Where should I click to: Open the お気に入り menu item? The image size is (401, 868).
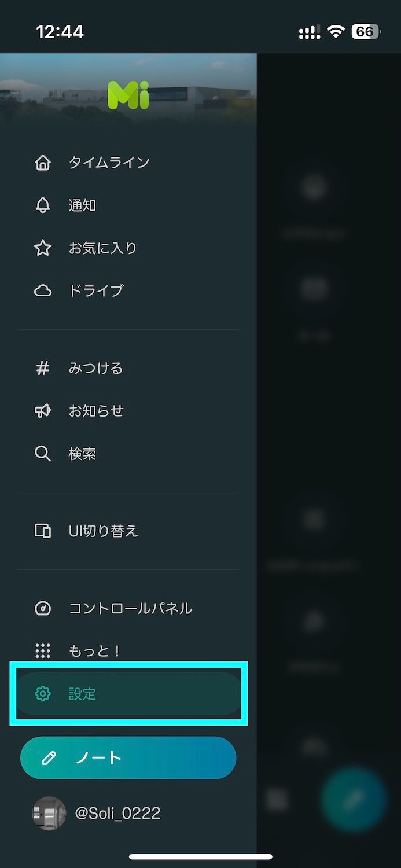(102, 248)
